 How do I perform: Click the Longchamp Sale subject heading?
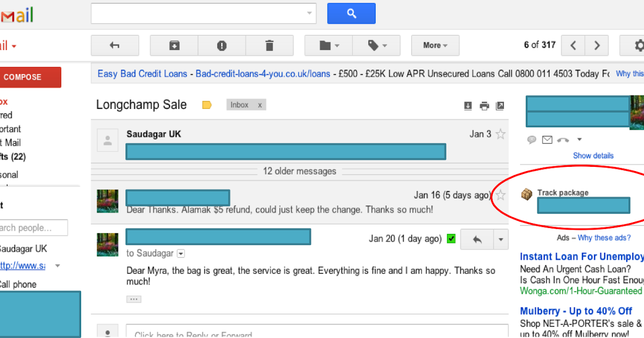[x=142, y=105]
